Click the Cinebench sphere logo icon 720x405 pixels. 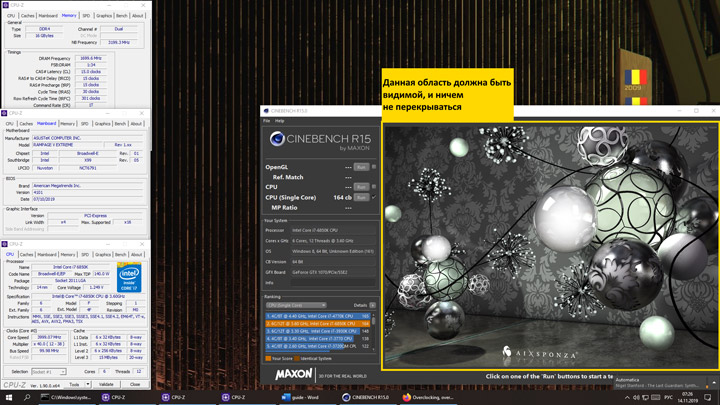click(276, 139)
